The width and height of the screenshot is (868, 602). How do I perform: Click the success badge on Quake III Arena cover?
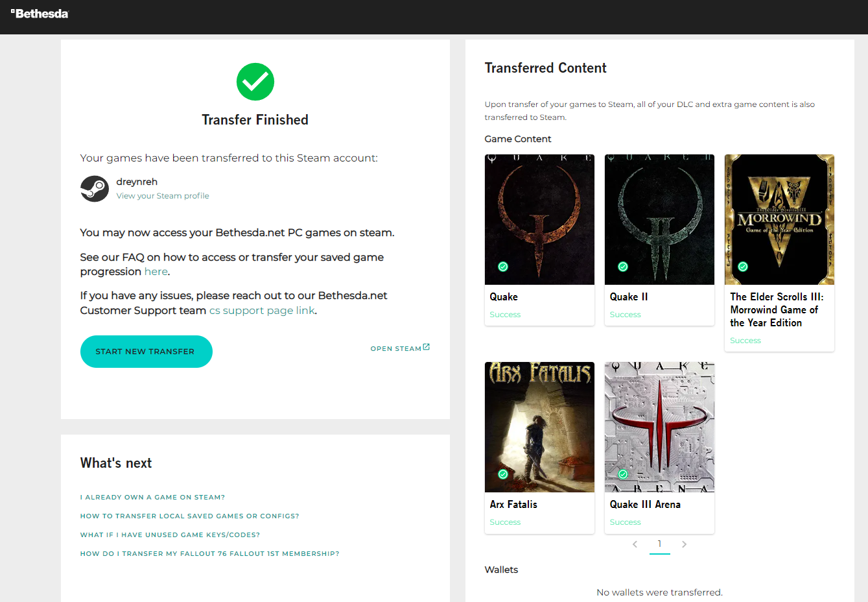[623, 474]
